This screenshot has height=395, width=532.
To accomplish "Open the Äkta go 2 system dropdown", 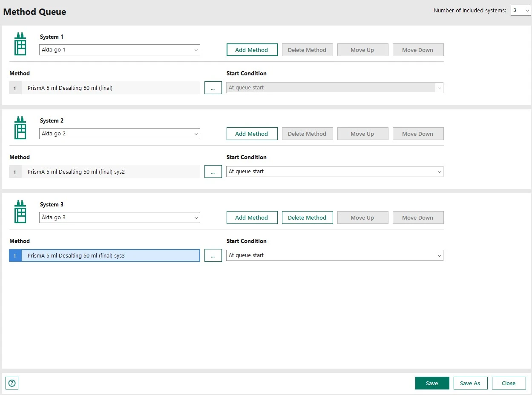I will (120, 134).
